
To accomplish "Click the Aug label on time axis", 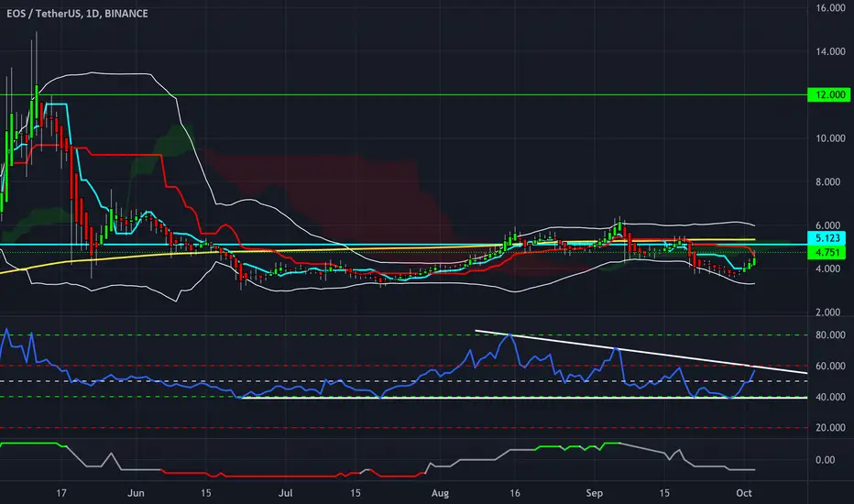I will (440, 493).
